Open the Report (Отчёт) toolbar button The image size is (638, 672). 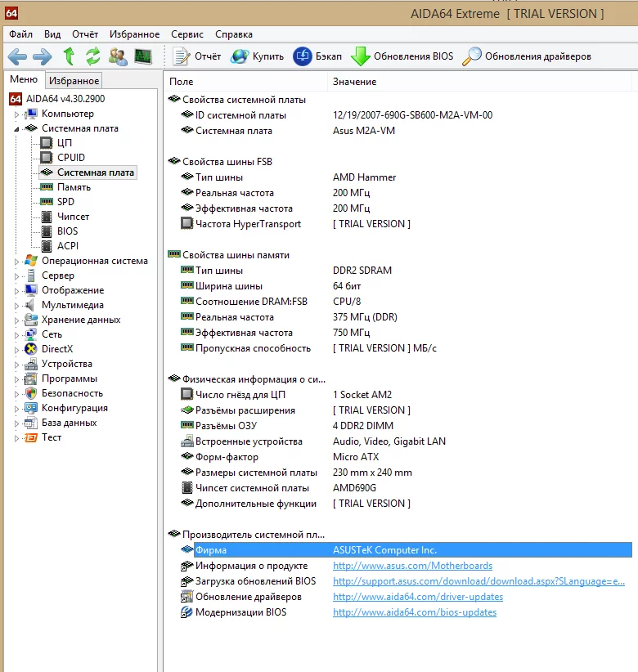[x=197, y=56]
